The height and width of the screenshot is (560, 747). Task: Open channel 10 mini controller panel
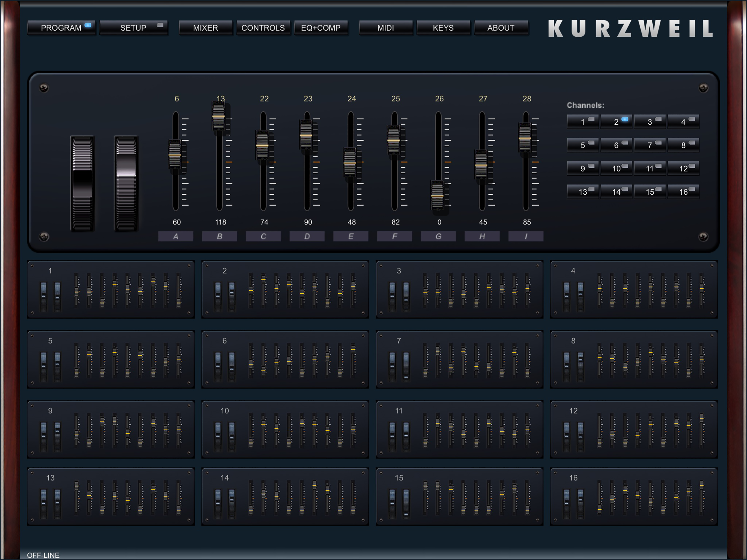coord(285,429)
